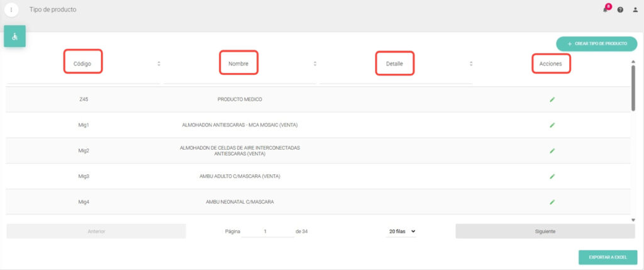Viewport: 644px width, 270px height.
Task: Click edit pencil for Mig3 row
Action: pos(552,176)
